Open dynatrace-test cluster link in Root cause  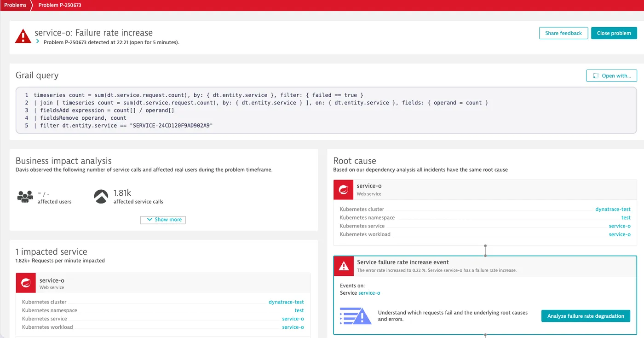613,209
